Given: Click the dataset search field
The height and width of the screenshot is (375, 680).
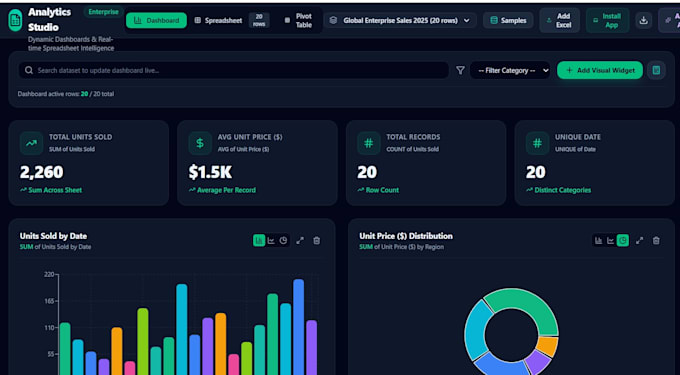Looking at the screenshot, I should [x=233, y=70].
